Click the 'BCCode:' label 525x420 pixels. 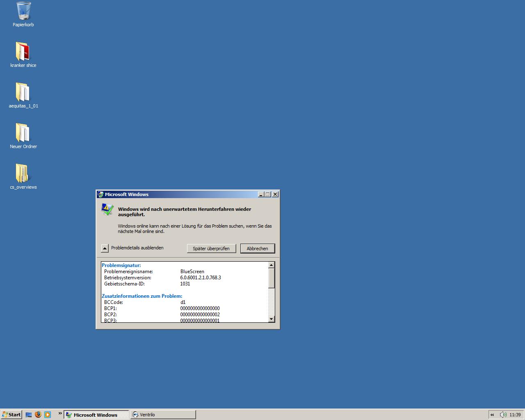click(x=114, y=302)
